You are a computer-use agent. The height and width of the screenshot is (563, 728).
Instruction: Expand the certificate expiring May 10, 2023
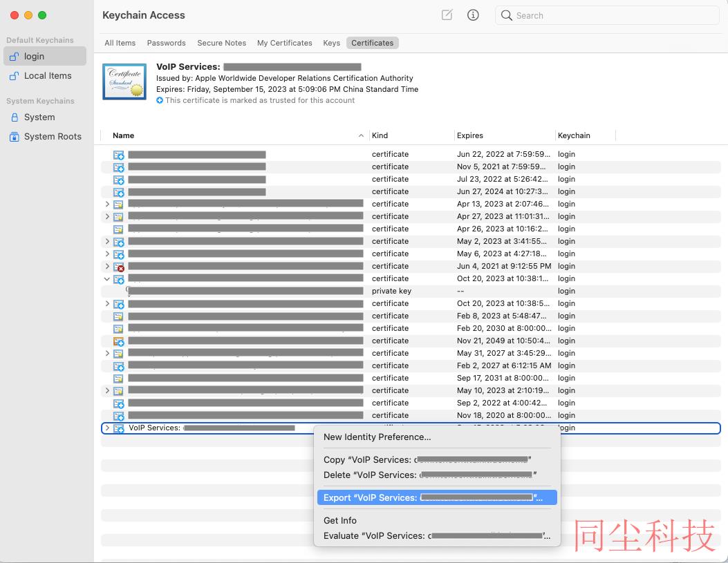click(x=107, y=391)
